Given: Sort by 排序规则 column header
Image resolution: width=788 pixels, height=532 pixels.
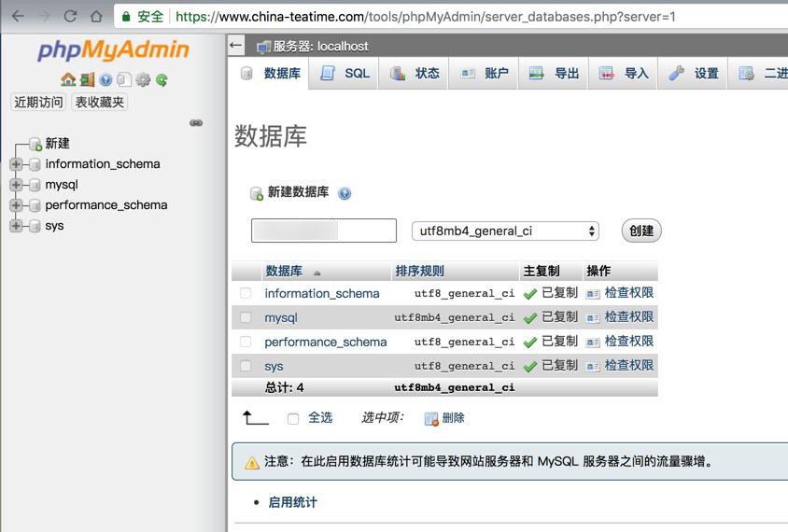Looking at the screenshot, I should point(419,272).
